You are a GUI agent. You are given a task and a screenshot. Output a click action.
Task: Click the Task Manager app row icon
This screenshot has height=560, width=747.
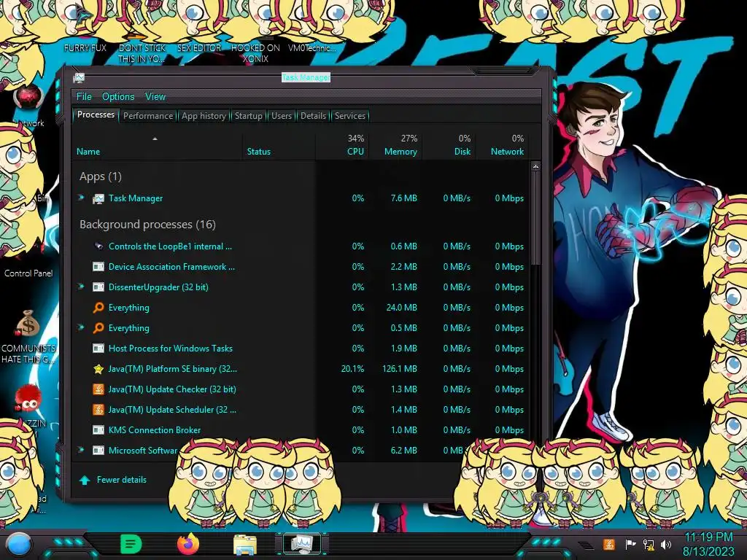pos(98,198)
